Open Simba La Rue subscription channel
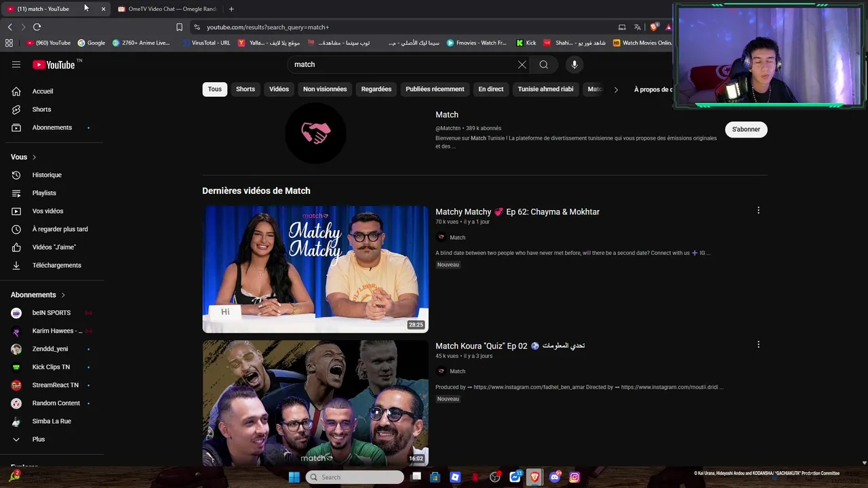Image resolution: width=868 pixels, height=488 pixels. coord(52,421)
